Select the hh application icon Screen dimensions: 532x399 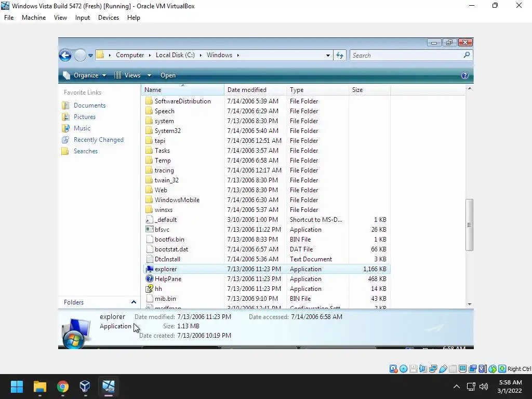pos(150,289)
